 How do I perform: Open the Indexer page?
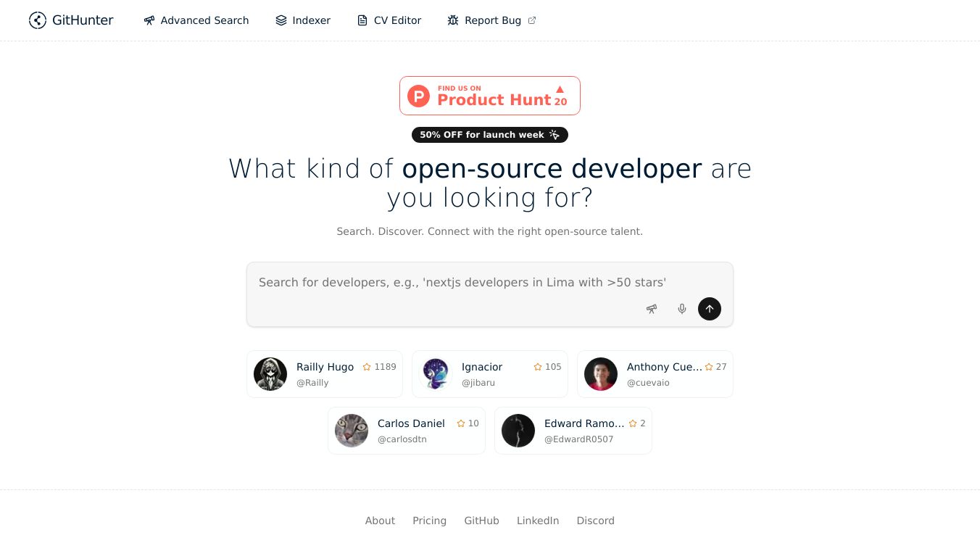point(303,20)
